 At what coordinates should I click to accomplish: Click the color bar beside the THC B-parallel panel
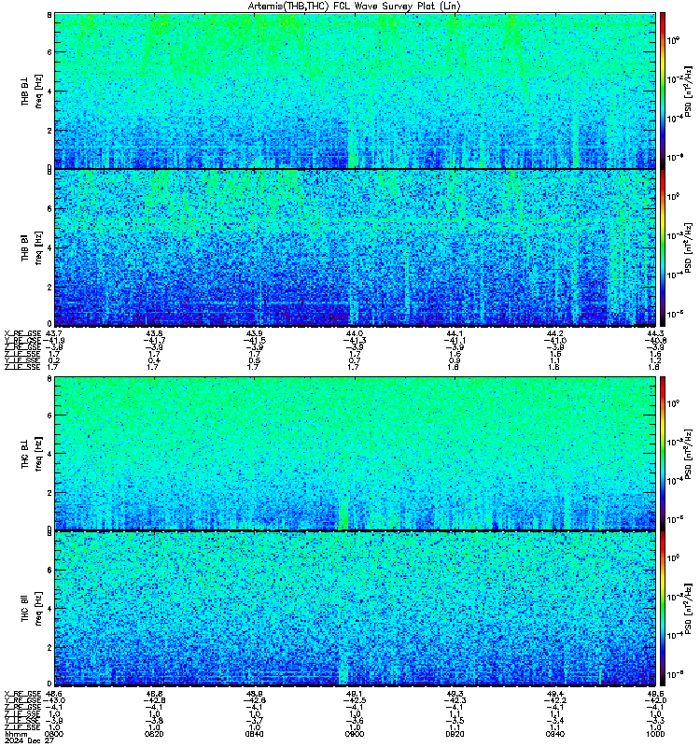[x=663, y=609]
